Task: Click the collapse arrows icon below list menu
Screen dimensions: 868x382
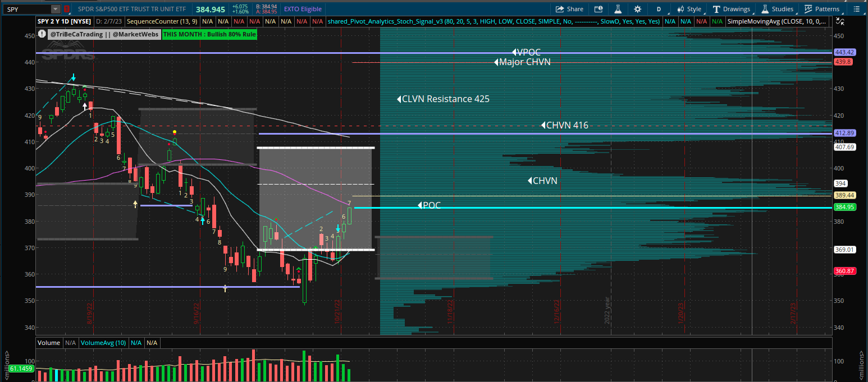Action: (840, 22)
